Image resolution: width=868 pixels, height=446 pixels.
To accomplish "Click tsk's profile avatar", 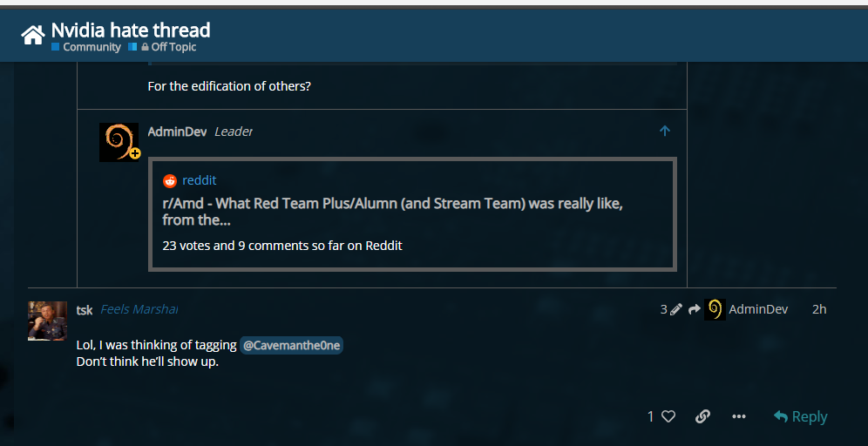I will pos(47,321).
